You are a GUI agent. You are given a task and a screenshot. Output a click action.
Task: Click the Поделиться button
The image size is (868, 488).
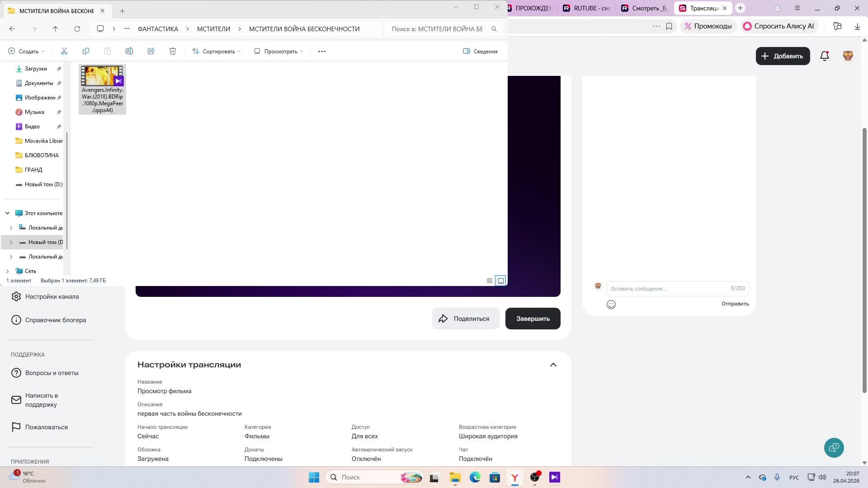[x=466, y=319]
